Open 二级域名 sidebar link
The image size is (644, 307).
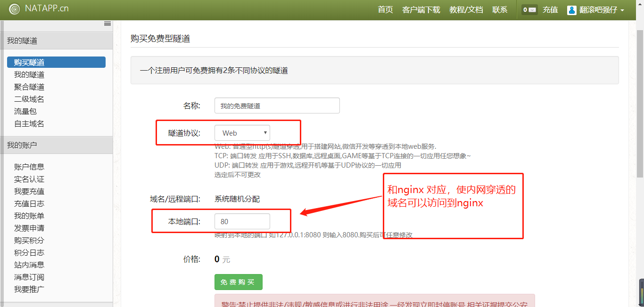29,99
